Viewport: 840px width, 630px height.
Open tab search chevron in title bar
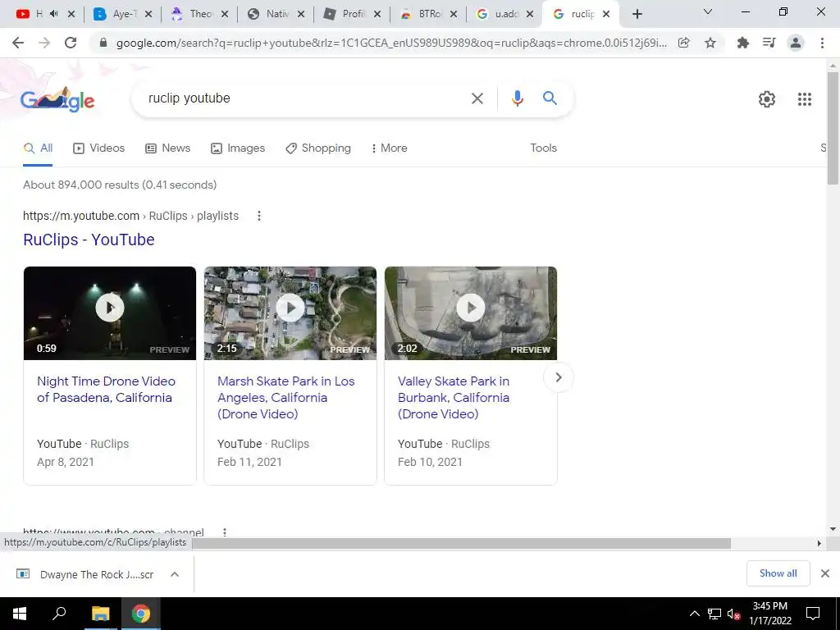pyautogui.click(x=708, y=11)
